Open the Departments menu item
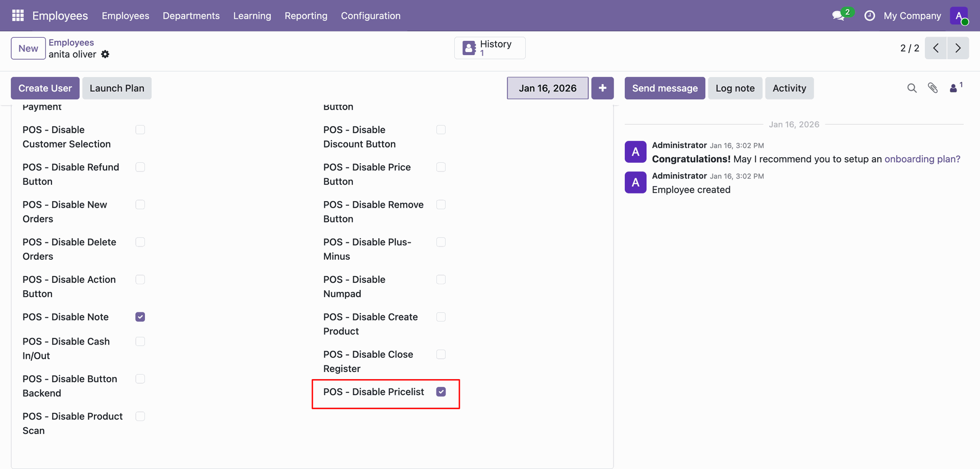Viewport: 980px width, 469px height. 191,16
